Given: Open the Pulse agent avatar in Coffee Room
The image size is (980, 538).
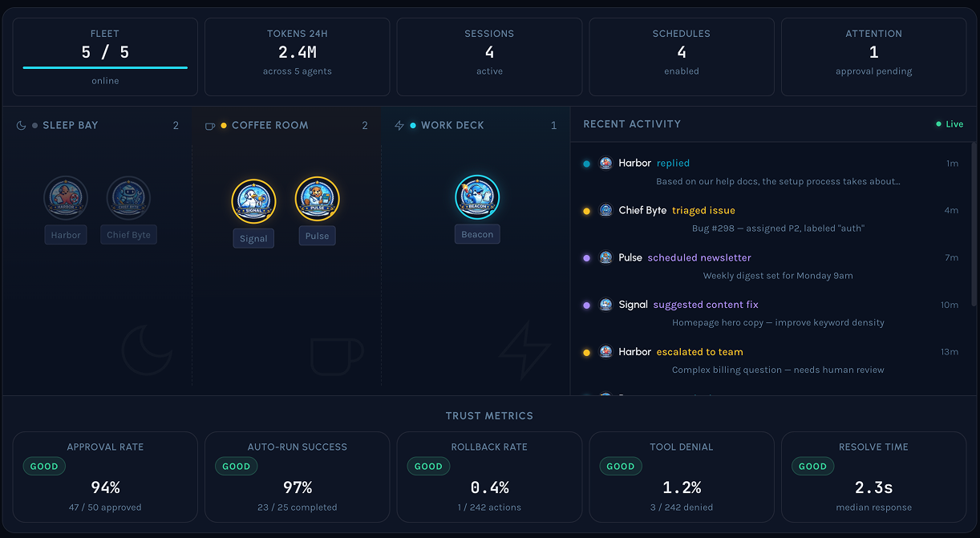Looking at the screenshot, I should (317, 198).
